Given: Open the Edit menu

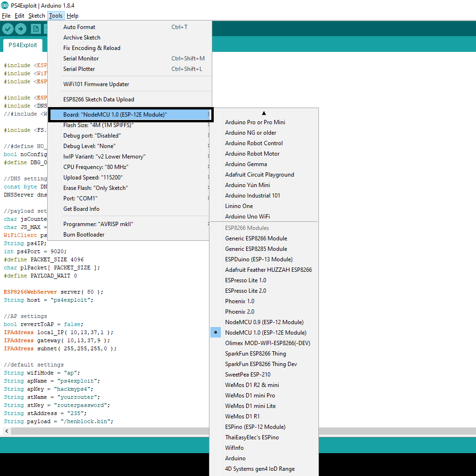Looking at the screenshot, I should 20,16.
